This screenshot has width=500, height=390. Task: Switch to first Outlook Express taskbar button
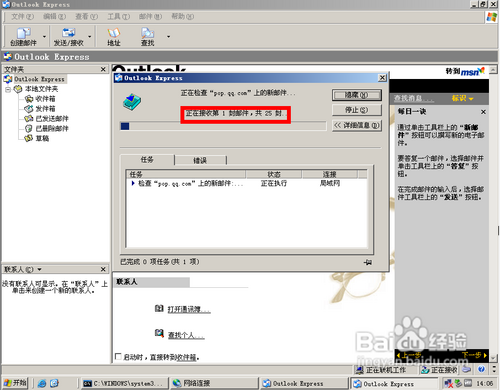click(304, 383)
